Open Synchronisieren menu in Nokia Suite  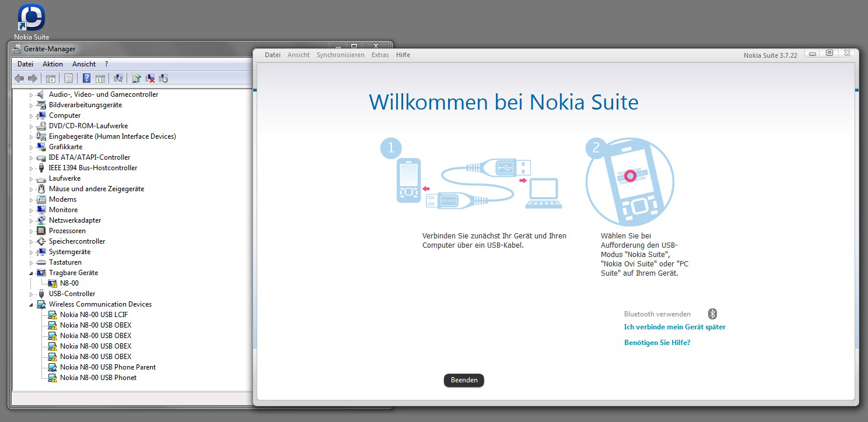click(341, 55)
